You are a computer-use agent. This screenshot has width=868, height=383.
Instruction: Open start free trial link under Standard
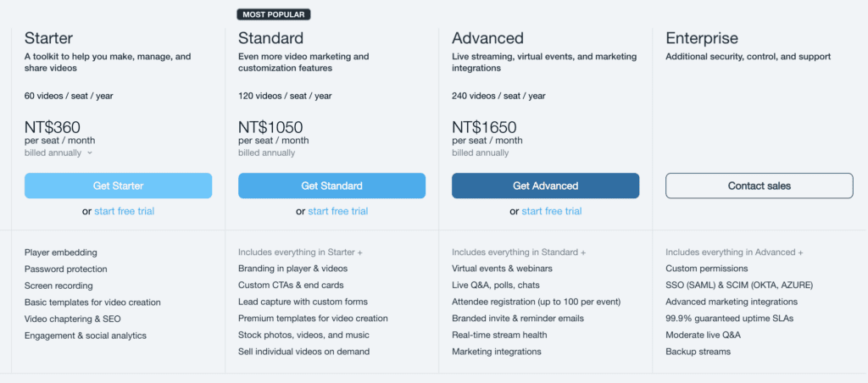(337, 211)
